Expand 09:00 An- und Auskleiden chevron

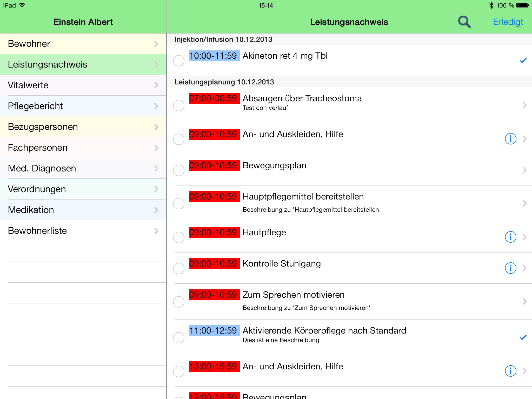524,139
